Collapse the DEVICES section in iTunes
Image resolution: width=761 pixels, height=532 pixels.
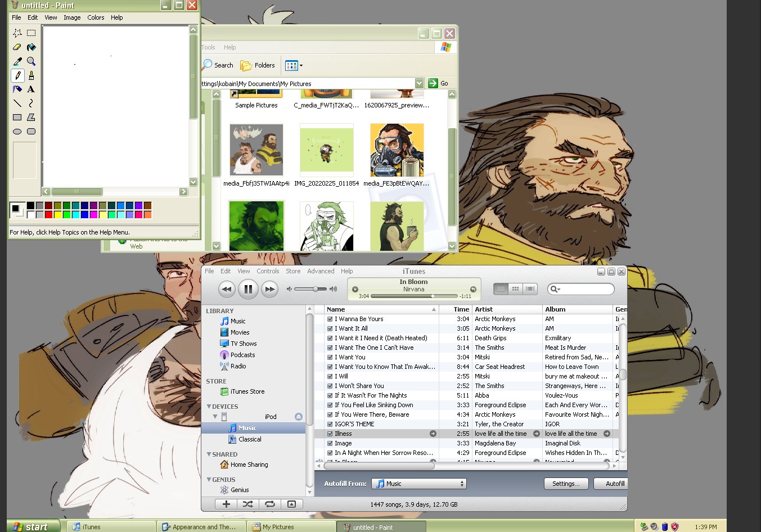[209, 406]
